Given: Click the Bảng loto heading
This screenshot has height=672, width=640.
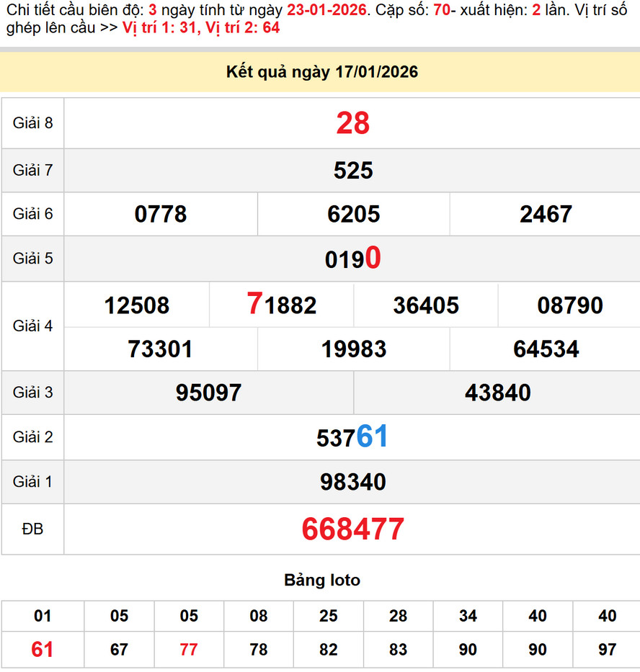Looking at the screenshot, I should [x=321, y=581].
